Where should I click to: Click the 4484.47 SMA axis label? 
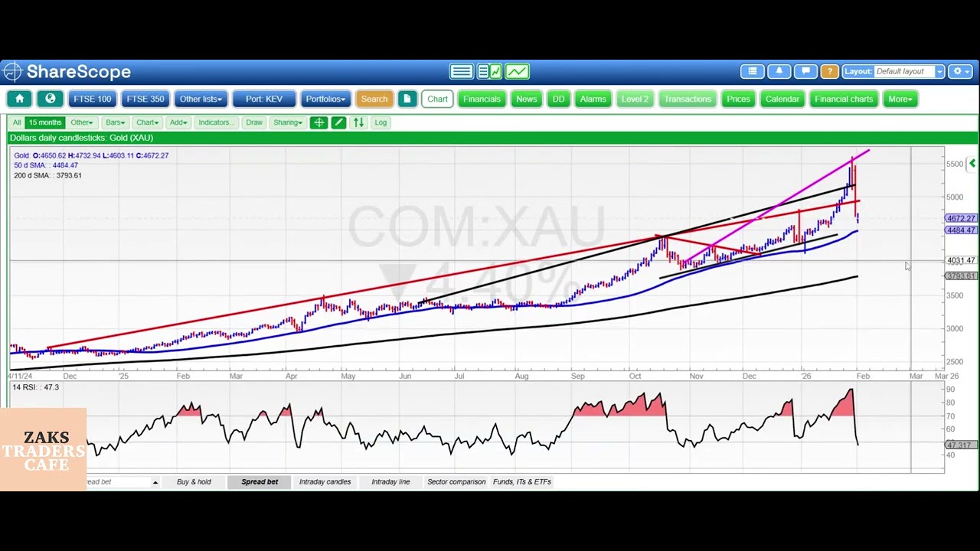[961, 230]
